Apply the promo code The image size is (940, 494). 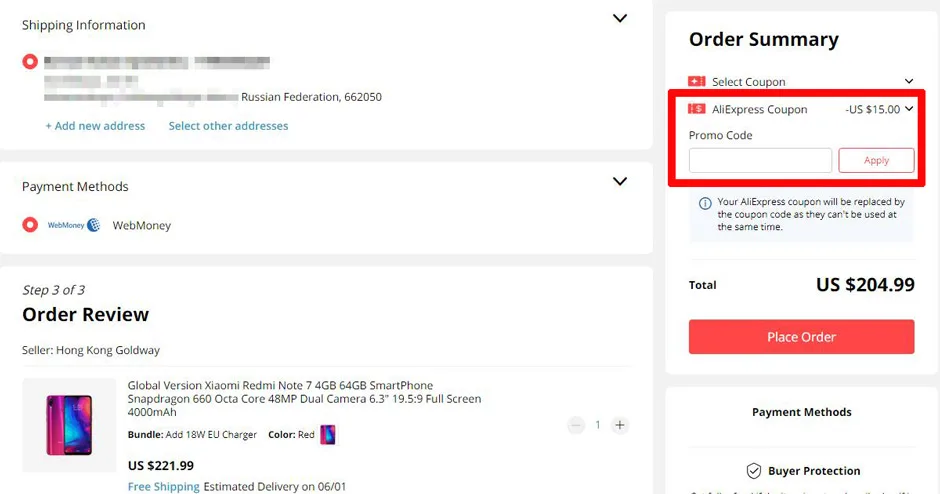pos(876,160)
